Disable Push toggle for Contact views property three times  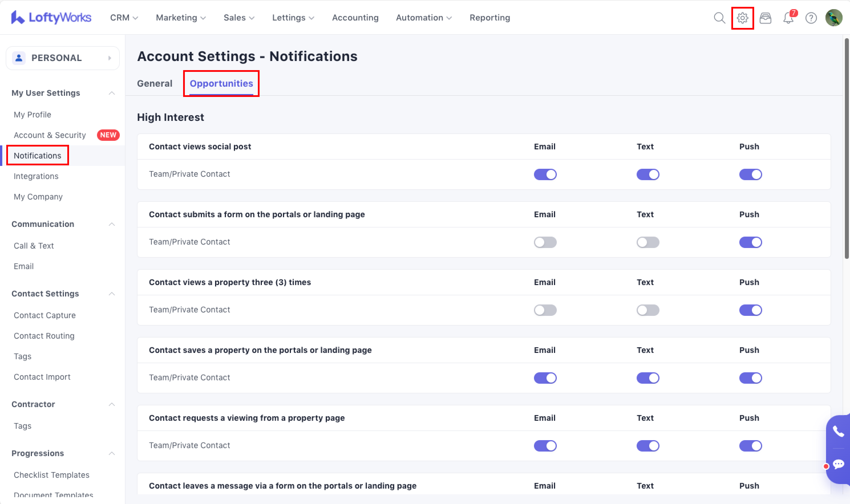point(750,310)
